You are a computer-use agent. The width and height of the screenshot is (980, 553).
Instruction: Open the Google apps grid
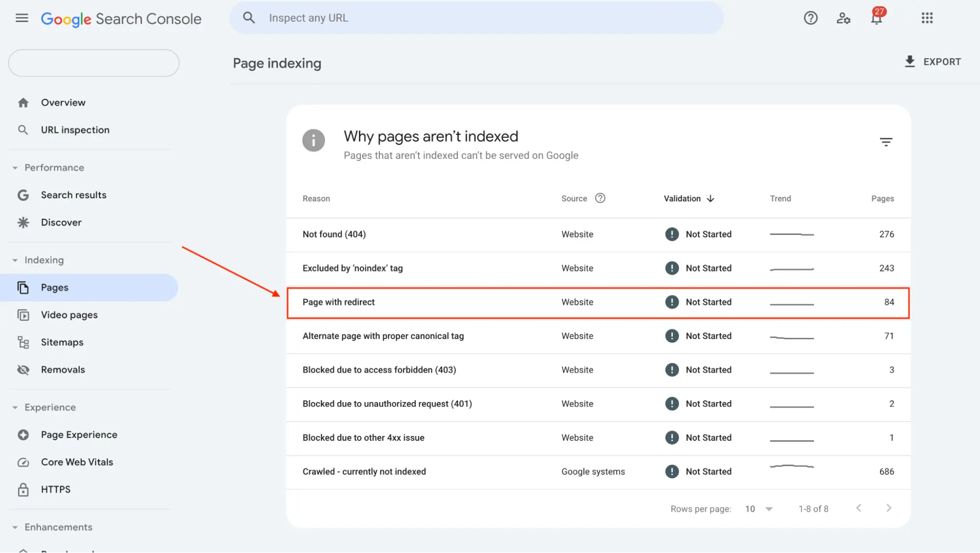click(927, 18)
